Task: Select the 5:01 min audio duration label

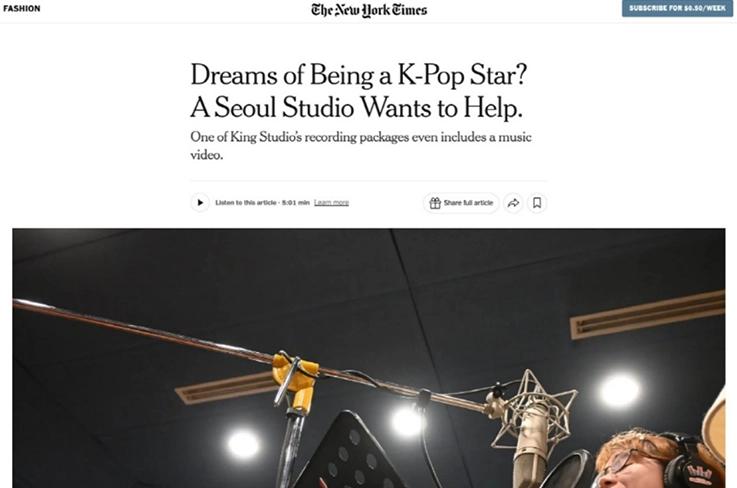Action: click(296, 203)
